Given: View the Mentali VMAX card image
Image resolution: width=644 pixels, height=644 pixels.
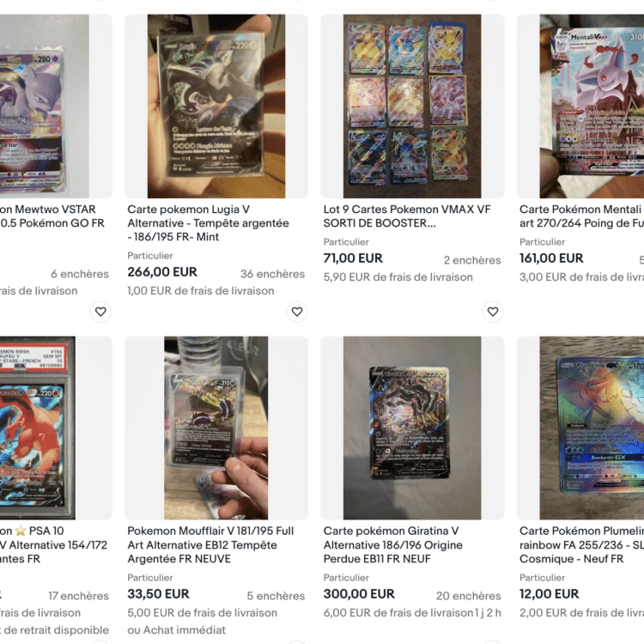Looking at the screenshot, I should (580, 106).
